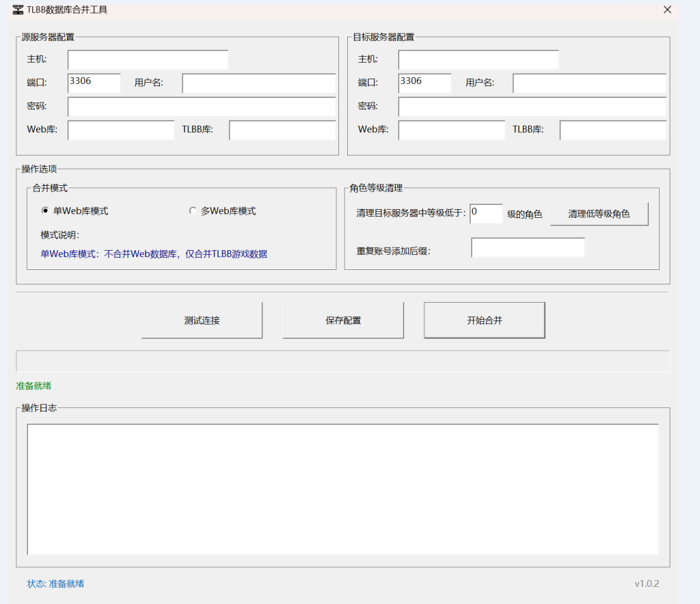Click target server 用户名 input field
Screen dimensions: 700x604
point(588,83)
